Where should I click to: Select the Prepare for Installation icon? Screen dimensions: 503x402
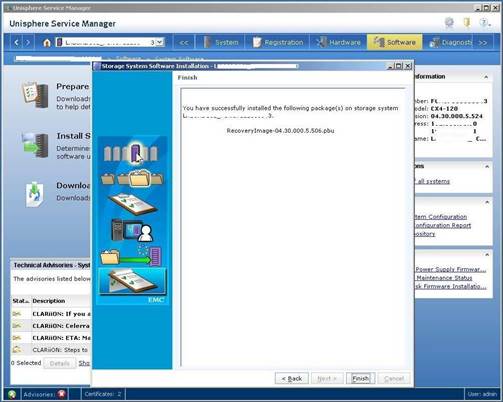coord(35,95)
